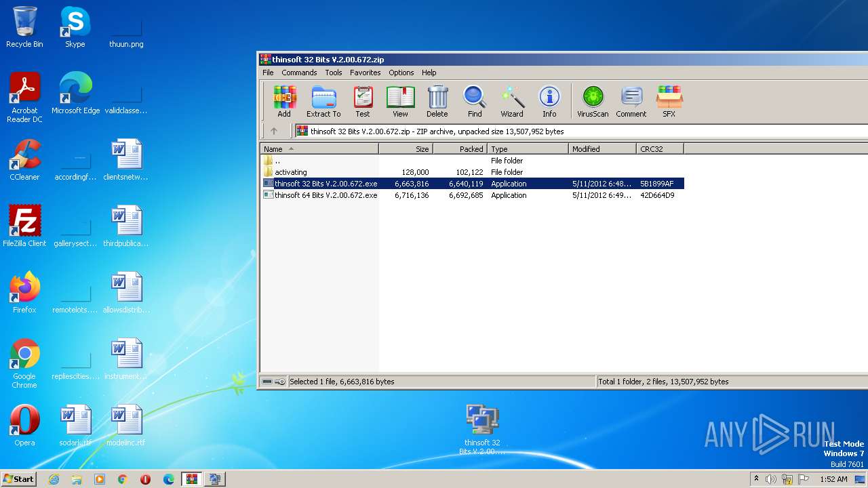Image resolution: width=868 pixels, height=488 pixels.
Task: Click the volume speaker tray icon
Action: tap(771, 479)
